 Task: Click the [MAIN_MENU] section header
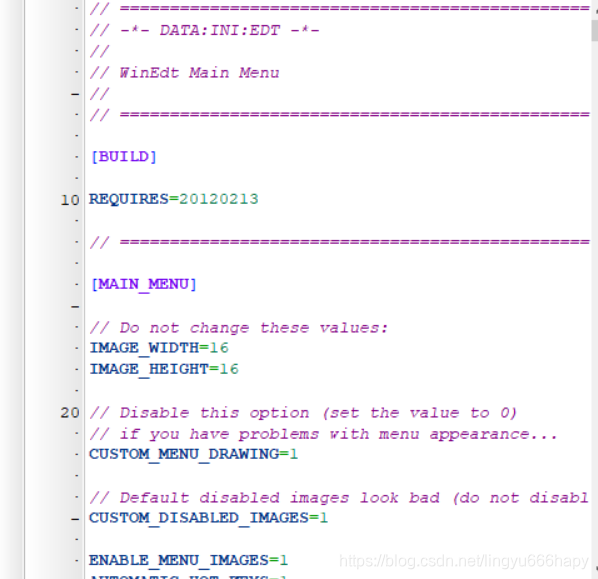[x=143, y=285]
